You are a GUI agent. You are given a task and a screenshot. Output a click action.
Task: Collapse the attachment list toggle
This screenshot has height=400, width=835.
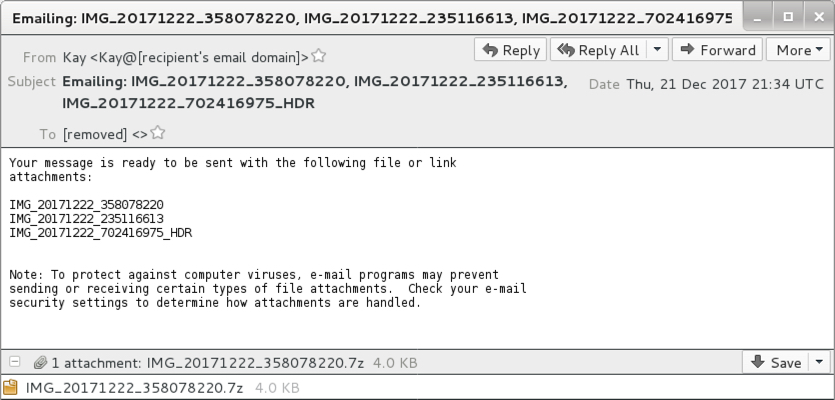coord(15,362)
